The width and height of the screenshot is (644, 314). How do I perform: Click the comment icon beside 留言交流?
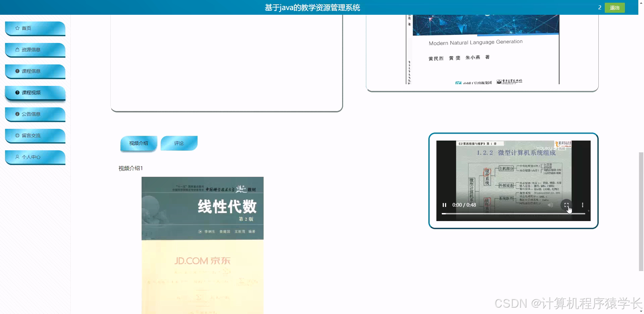(x=17, y=135)
